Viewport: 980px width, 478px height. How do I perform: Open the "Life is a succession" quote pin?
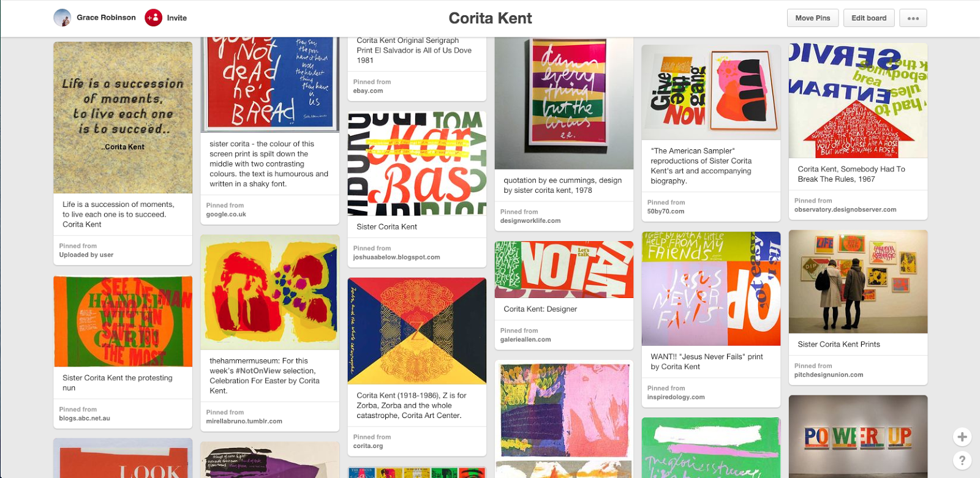[x=123, y=118]
